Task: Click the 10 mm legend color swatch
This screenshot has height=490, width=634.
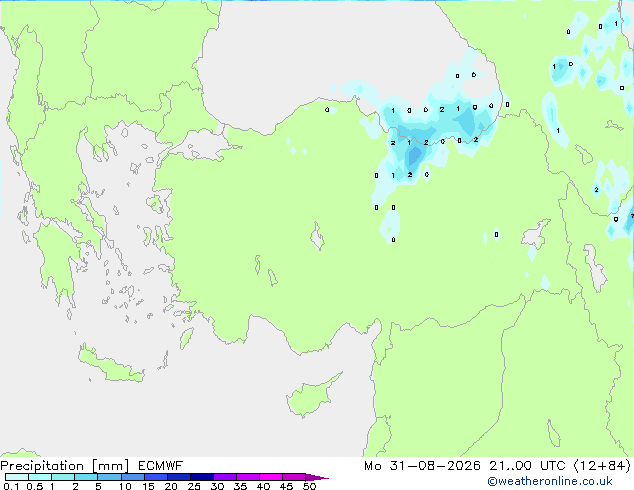Action: [x=133, y=477]
